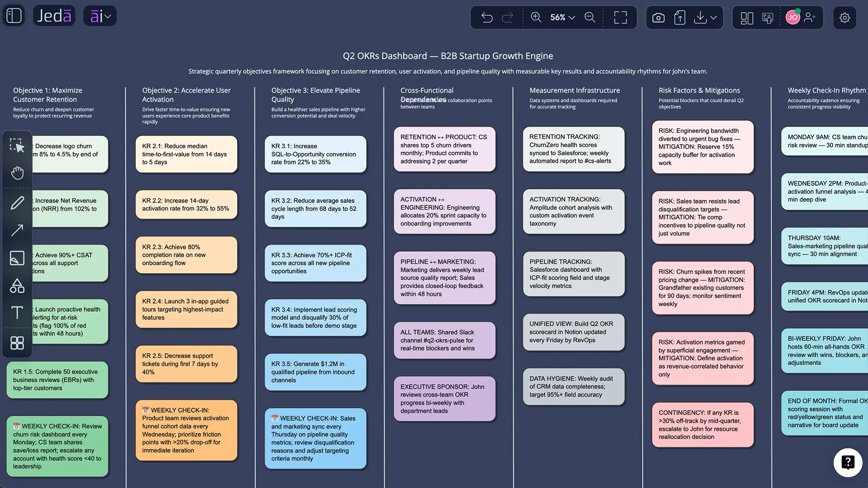Select the KR 2.5 Decrease support tickets card

click(186, 364)
